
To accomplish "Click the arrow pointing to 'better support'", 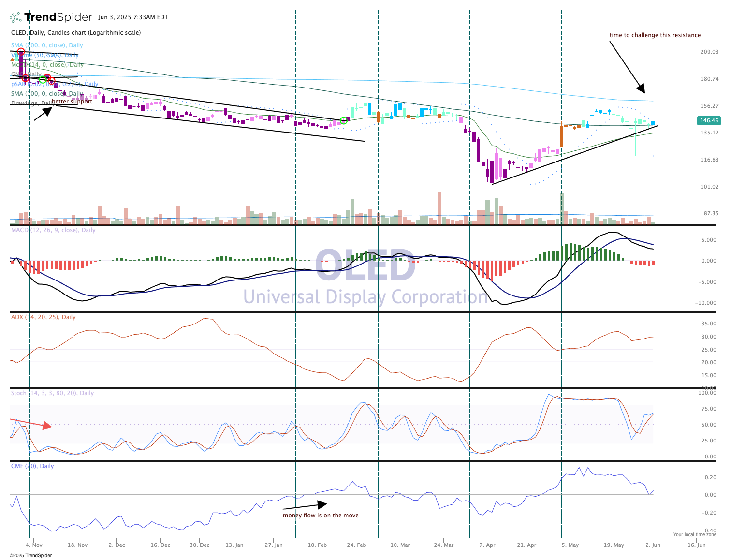I will (x=47, y=111).
